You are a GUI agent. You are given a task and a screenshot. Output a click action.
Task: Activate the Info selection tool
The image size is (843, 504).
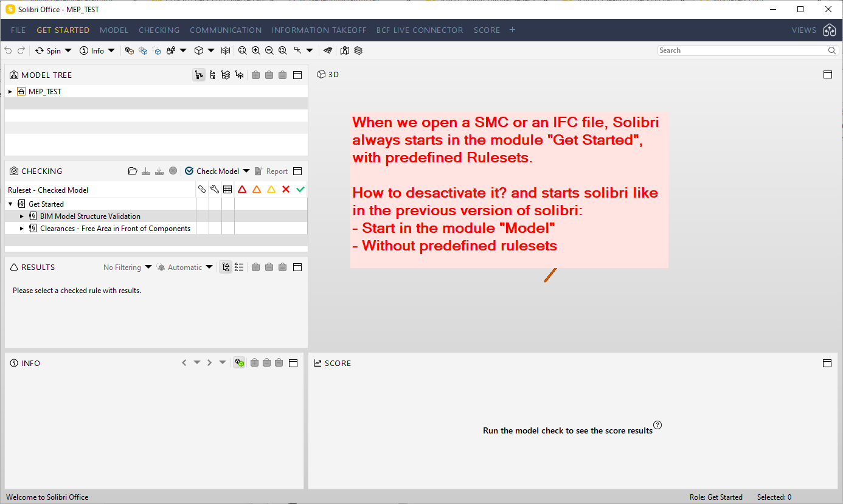pyautogui.click(x=92, y=51)
